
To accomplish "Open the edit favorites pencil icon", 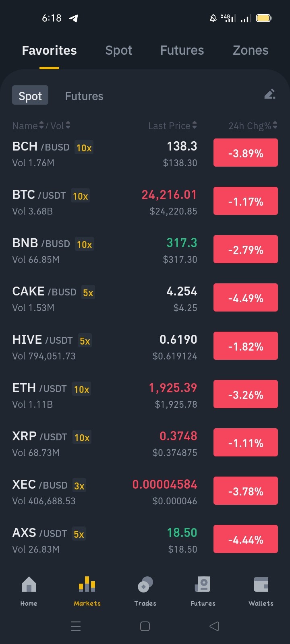I will coord(270,94).
